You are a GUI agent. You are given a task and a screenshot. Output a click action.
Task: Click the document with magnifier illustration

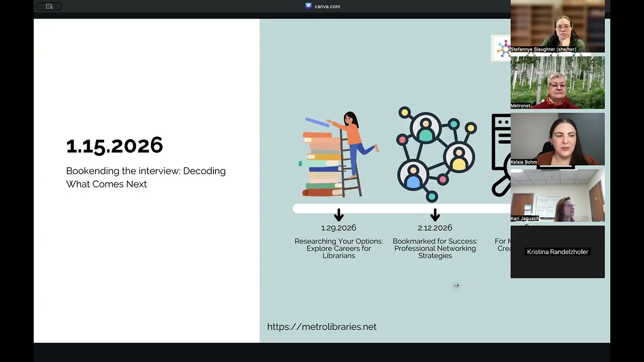pos(501,155)
